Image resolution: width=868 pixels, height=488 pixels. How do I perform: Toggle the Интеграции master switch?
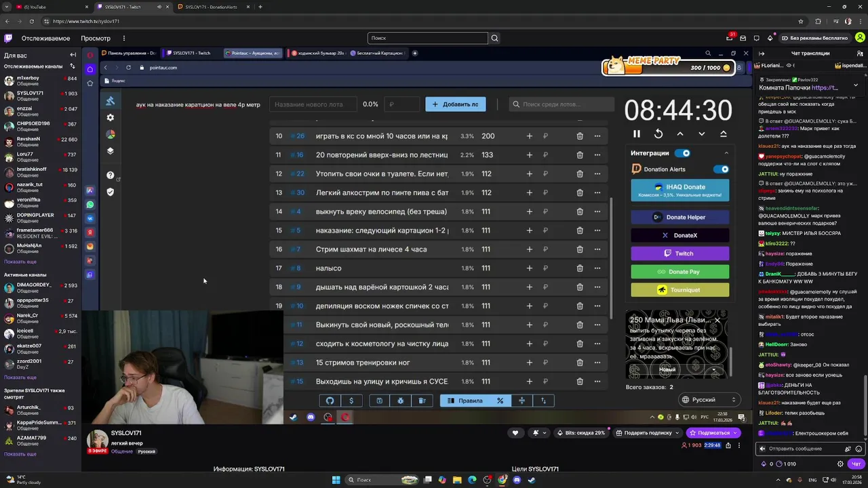coord(682,153)
